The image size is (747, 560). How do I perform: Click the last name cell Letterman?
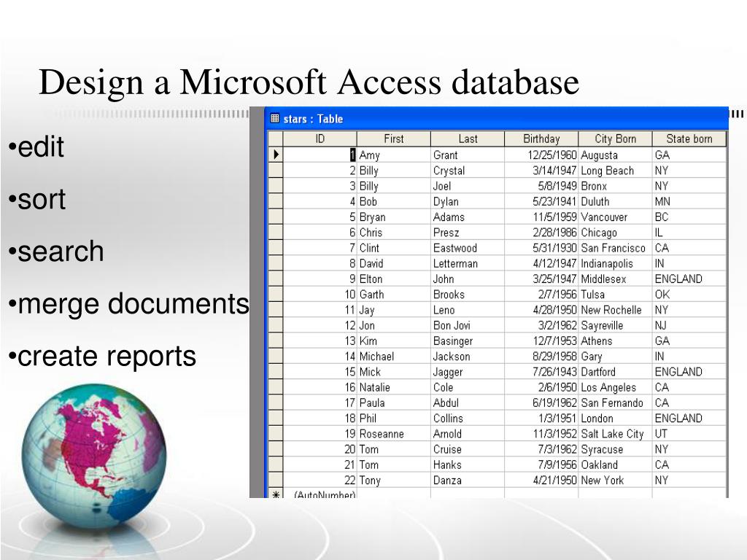pyautogui.click(x=468, y=263)
